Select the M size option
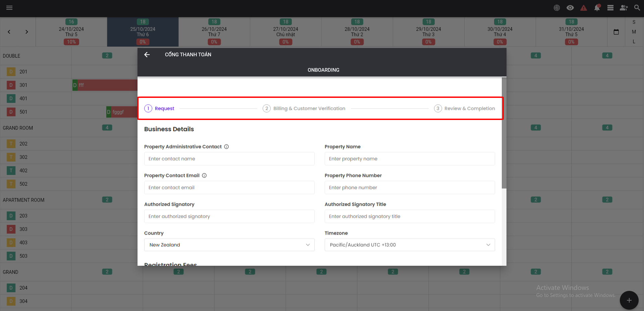644x311 pixels. click(634, 32)
